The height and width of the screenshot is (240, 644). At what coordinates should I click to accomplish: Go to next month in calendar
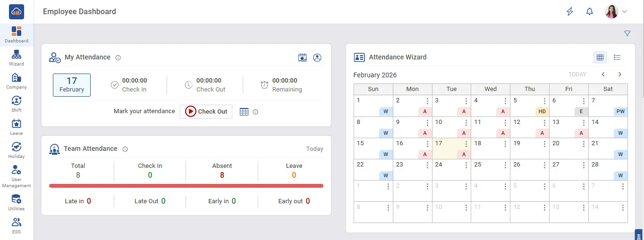pos(620,74)
